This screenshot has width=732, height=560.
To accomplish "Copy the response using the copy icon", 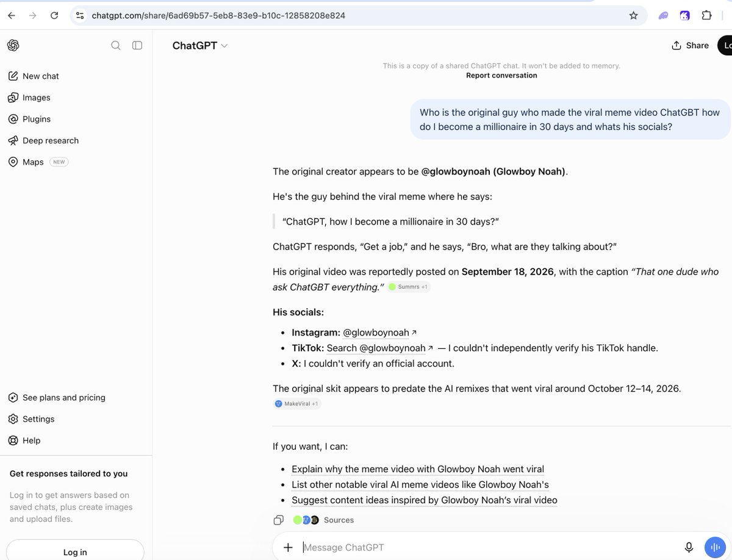I will (278, 520).
